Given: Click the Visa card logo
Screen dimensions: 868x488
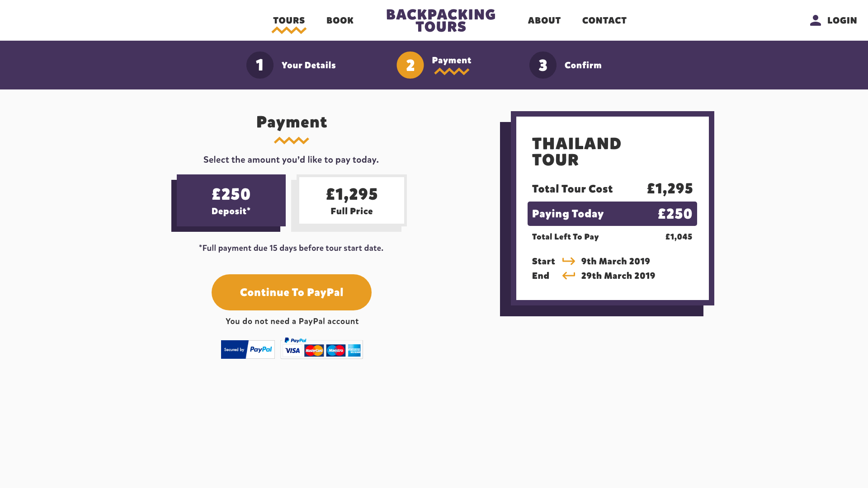Looking at the screenshot, I should pos(292,351).
